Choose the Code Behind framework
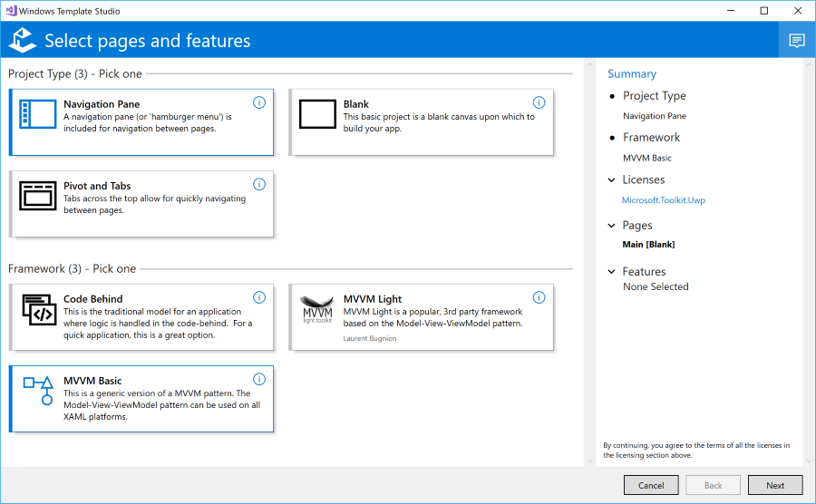816x504 pixels. [141, 316]
